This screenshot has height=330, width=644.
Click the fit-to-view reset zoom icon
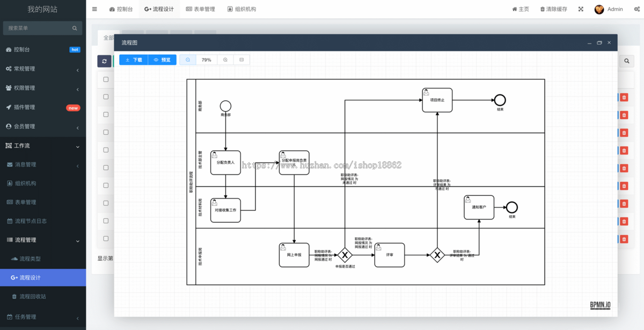point(241,60)
